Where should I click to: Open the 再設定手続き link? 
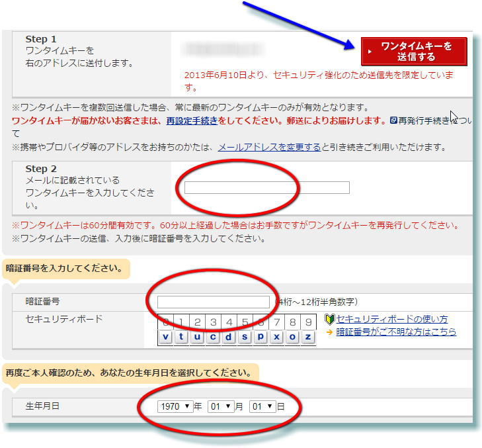pyautogui.click(x=192, y=121)
